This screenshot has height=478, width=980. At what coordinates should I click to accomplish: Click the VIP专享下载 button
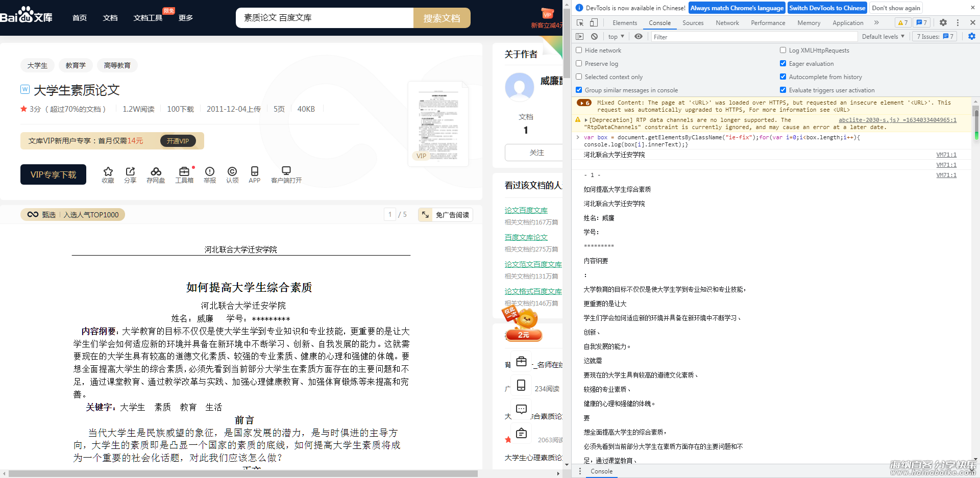click(x=53, y=174)
